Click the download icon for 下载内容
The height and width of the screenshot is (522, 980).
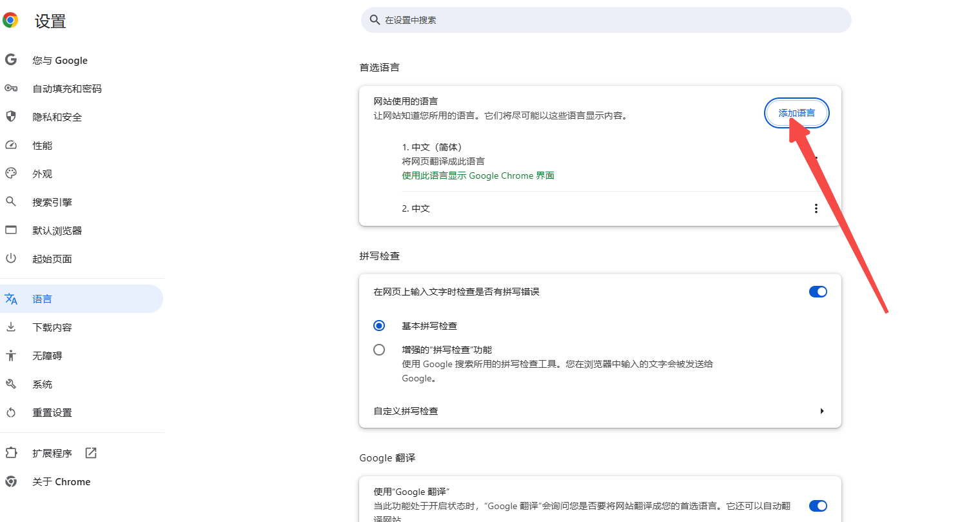click(x=11, y=327)
